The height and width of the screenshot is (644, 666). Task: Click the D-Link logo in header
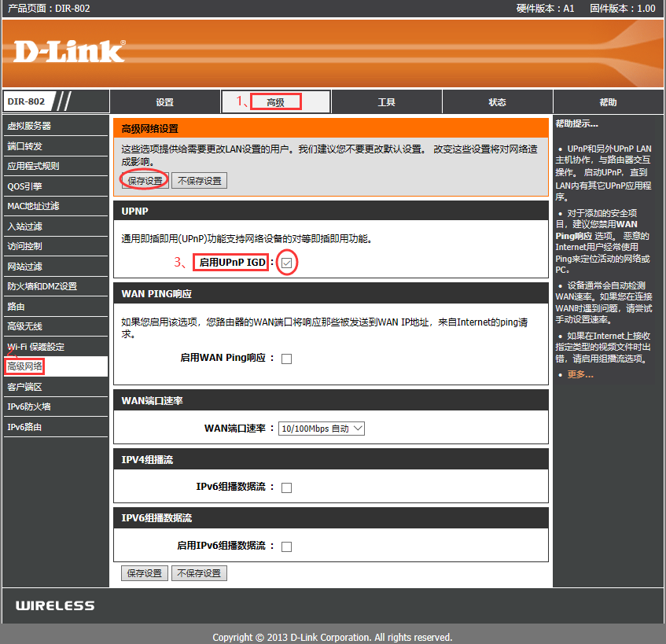[69, 51]
